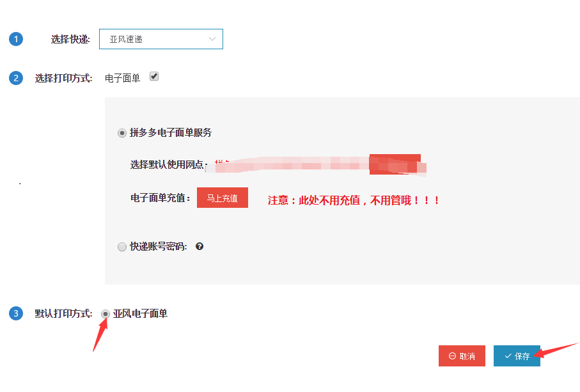Click the step 3 number badge
The height and width of the screenshot is (392, 580).
click(x=16, y=313)
